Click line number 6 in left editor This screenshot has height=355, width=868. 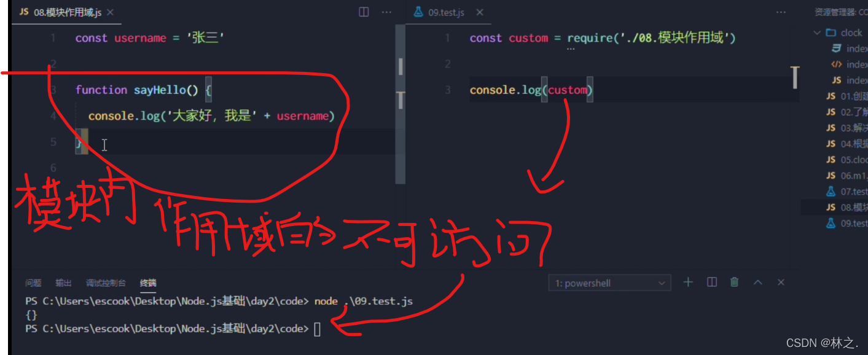point(53,168)
